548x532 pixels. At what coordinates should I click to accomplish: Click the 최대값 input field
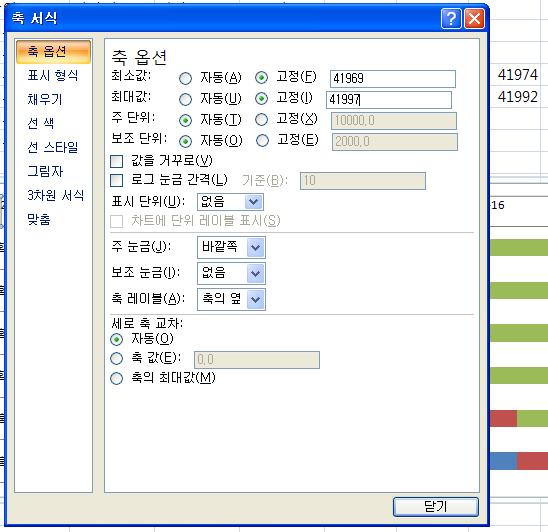tap(389, 100)
